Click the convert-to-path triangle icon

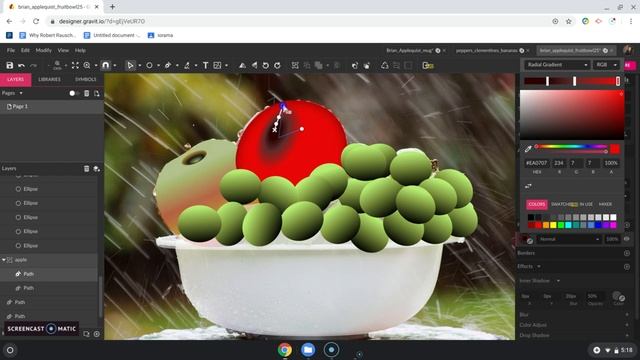click(384, 65)
